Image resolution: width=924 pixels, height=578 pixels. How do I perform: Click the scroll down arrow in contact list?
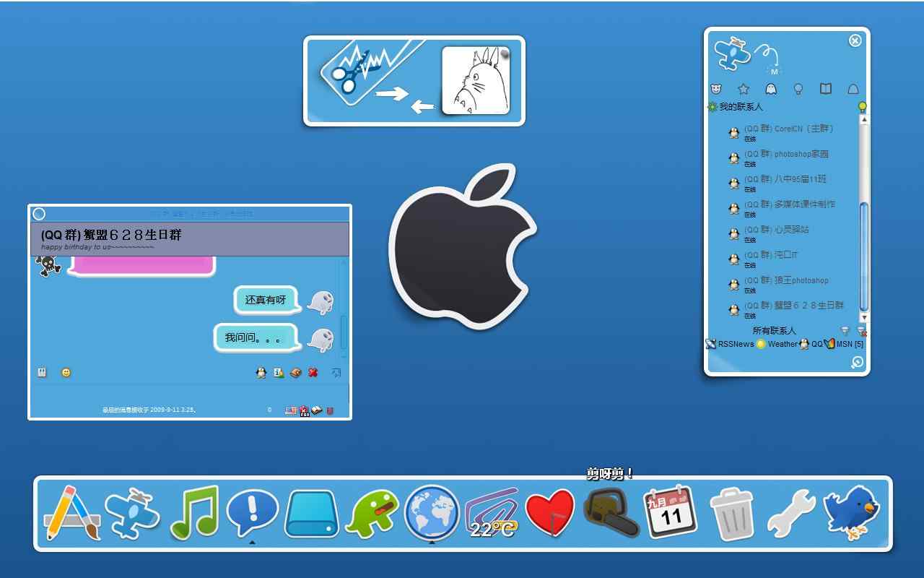[864, 317]
